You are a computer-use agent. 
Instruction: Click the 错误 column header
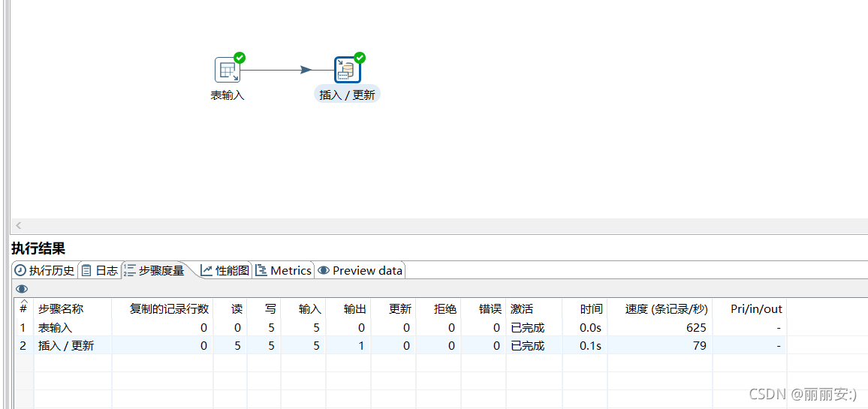tap(484, 309)
